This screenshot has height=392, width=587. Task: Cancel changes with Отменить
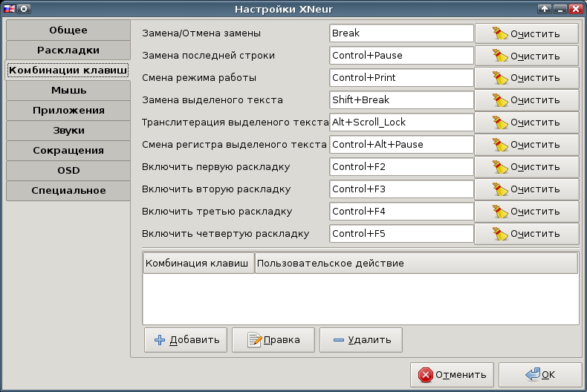(452, 375)
